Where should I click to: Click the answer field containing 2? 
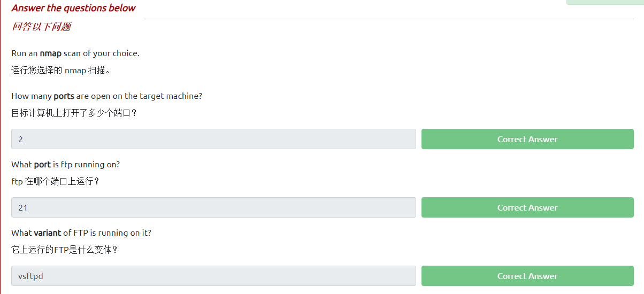(213, 139)
